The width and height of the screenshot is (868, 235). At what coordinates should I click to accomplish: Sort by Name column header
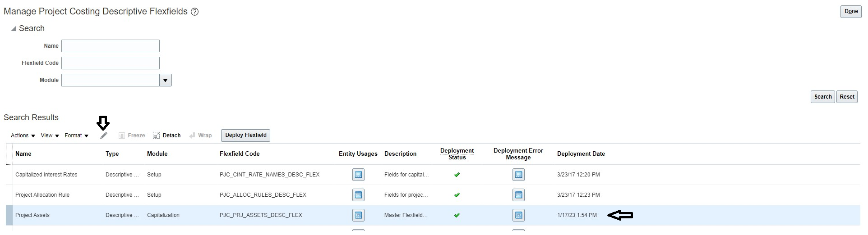(x=23, y=154)
